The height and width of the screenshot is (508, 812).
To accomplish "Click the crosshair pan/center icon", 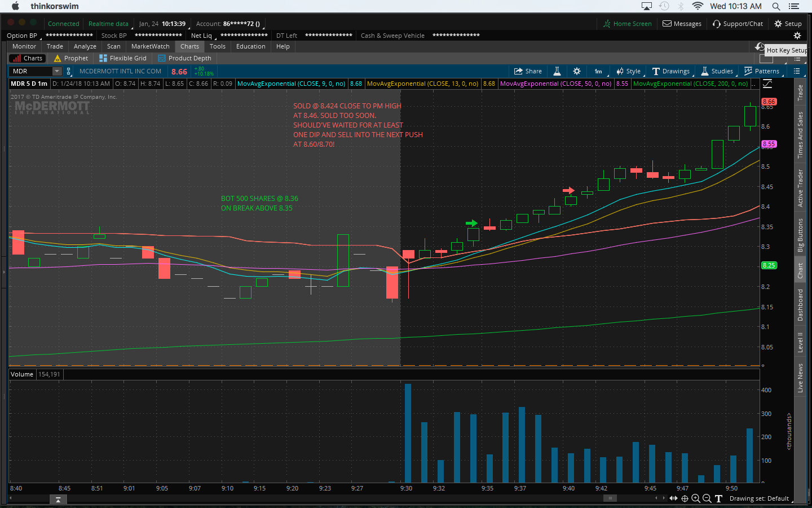I will click(685, 498).
